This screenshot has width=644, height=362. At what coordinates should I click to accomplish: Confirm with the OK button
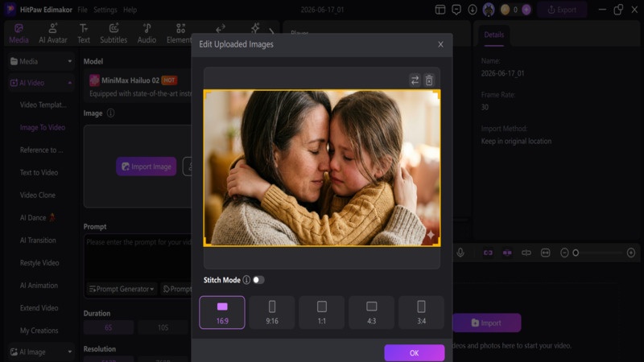coord(414,353)
